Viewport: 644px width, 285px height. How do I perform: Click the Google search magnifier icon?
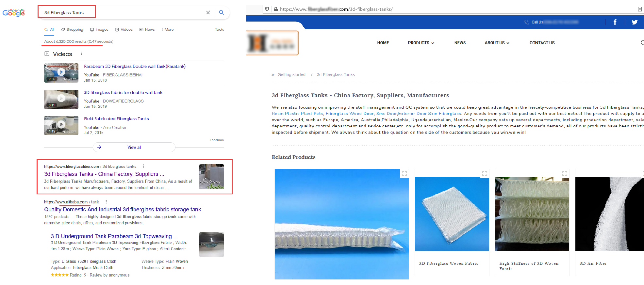(x=221, y=12)
